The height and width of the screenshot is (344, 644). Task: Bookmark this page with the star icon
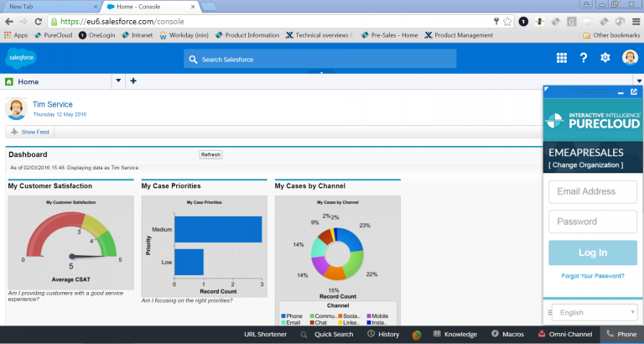(x=507, y=21)
